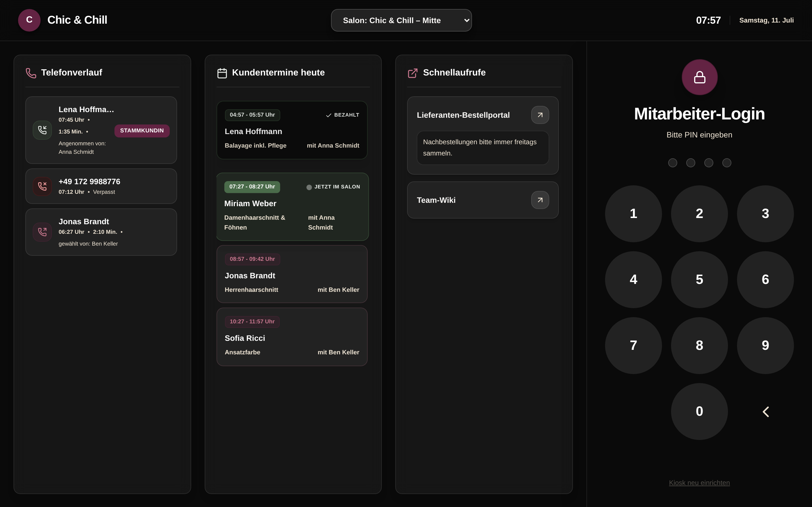
Task: Click the STAMMKUNDIN badge
Action: tap(142, 131)
